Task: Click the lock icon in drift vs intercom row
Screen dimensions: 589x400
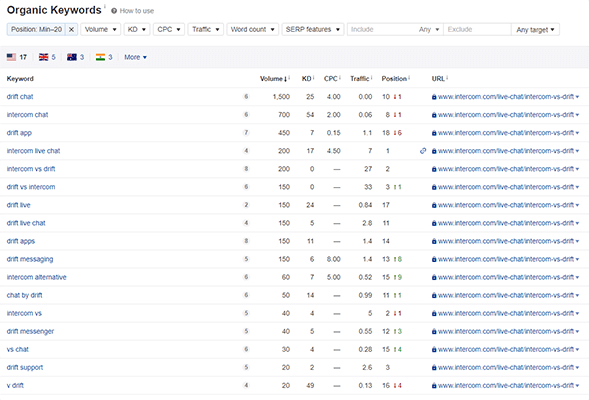Action: pos(434,187)
